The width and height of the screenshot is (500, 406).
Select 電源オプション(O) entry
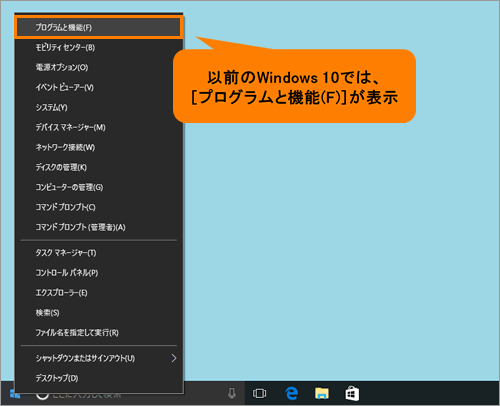click(99, 67)
